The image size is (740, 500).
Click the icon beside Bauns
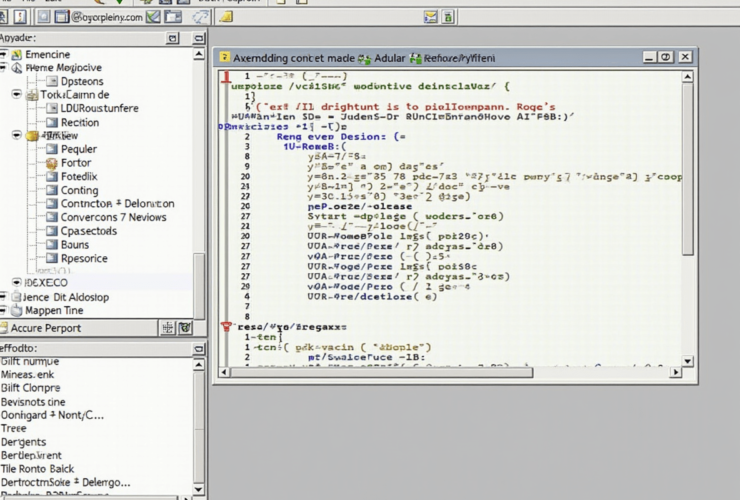(x=52, y=245)
